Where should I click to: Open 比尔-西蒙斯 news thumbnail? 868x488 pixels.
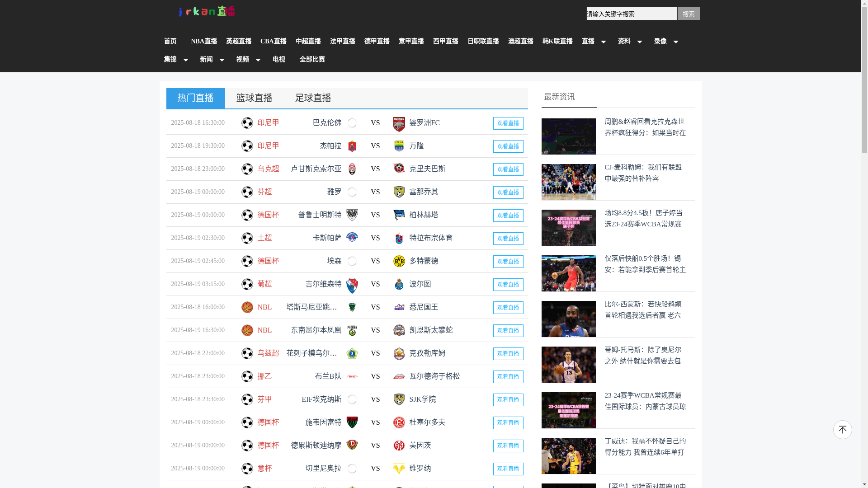pyautogui.click(x=568, y=319)
